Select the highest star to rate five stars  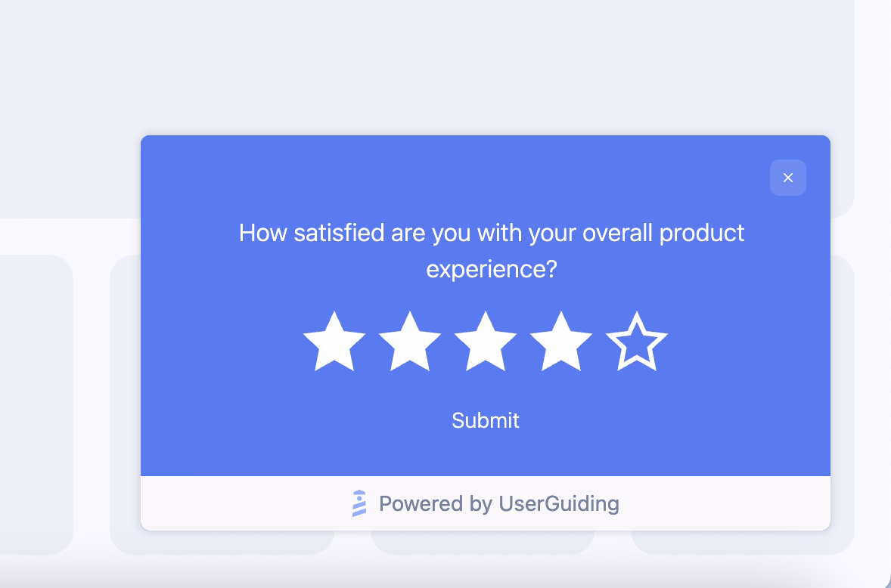(637, 342)
